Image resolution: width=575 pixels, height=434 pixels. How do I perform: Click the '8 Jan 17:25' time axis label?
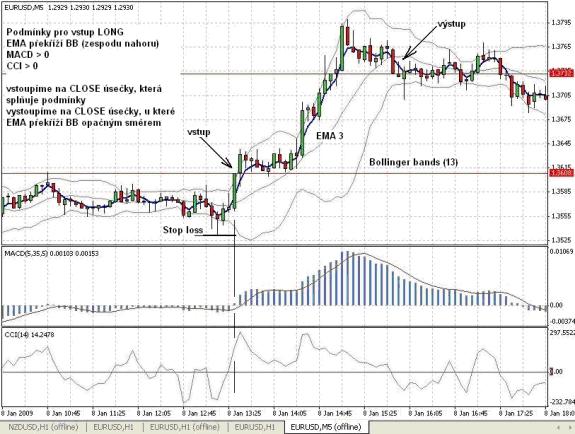coord(517,413)
